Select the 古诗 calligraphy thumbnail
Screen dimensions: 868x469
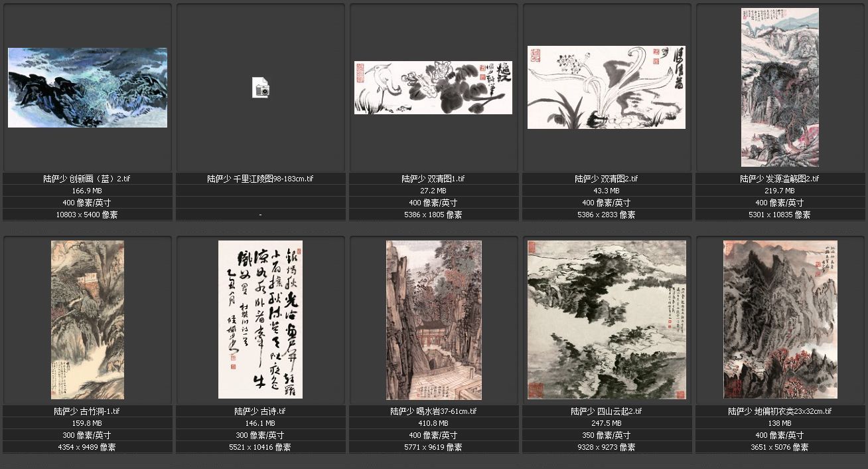(x=260, y=320)
